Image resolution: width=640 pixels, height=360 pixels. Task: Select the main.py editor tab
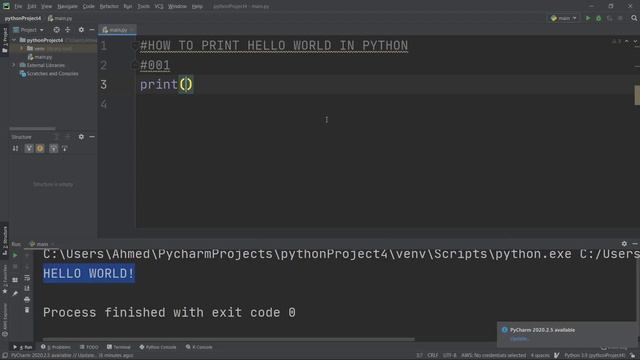pyautogui.click(x=116, y=30)
